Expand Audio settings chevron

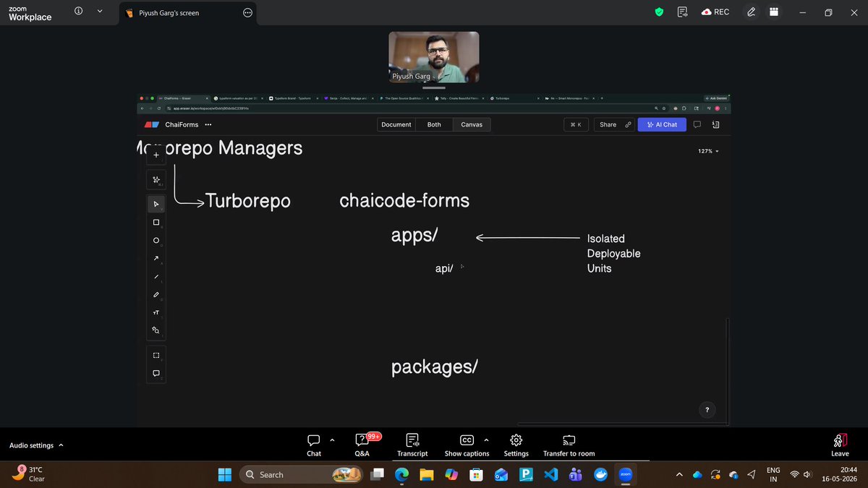[x=61, y=445]
